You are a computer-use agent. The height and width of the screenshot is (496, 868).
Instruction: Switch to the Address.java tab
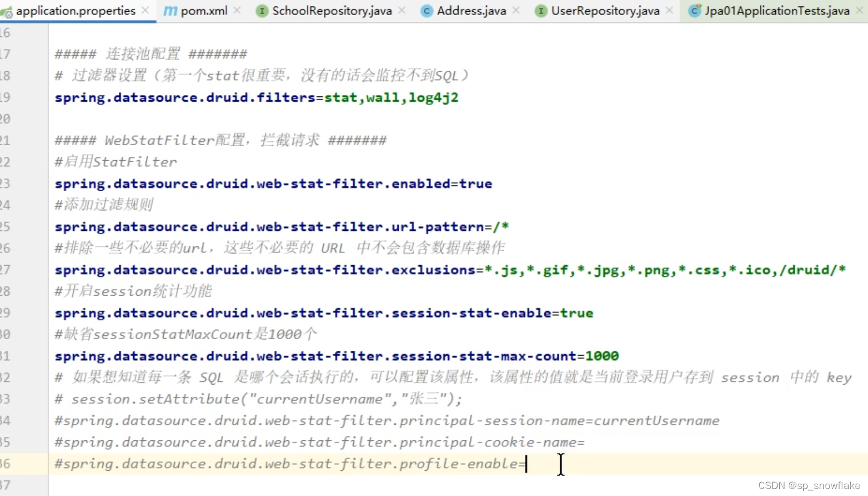click(471, 11)
